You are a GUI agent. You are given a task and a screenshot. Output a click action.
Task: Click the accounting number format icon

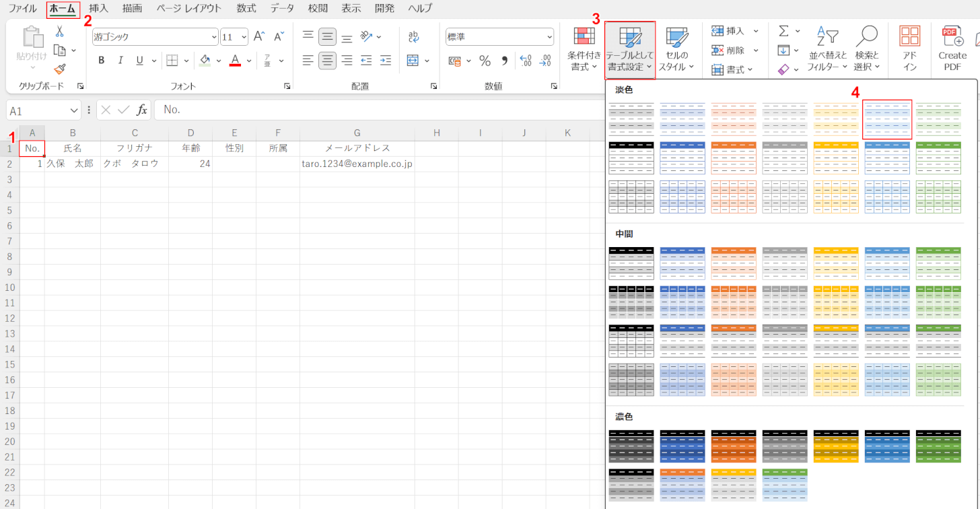pos(455,61)
